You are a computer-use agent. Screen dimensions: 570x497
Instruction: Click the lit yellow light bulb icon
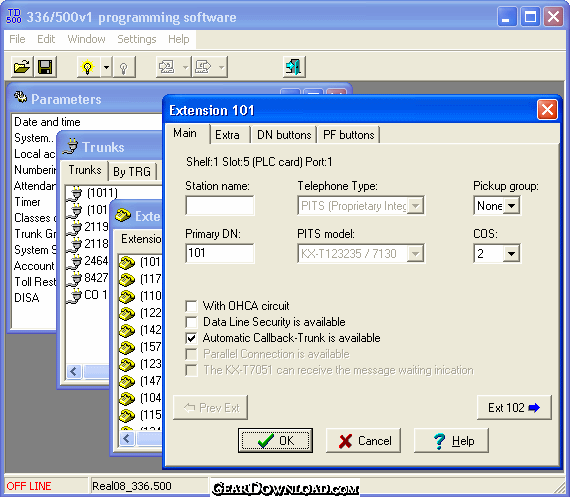pos(88,67)
